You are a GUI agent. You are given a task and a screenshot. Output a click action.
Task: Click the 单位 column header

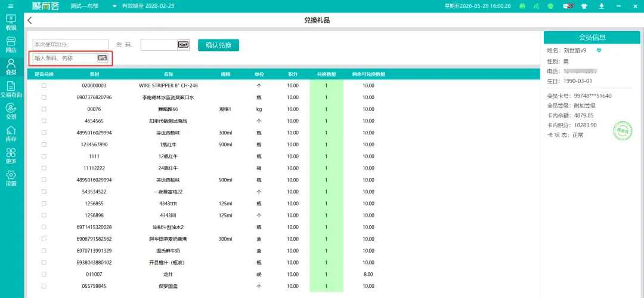coord(259,75)
